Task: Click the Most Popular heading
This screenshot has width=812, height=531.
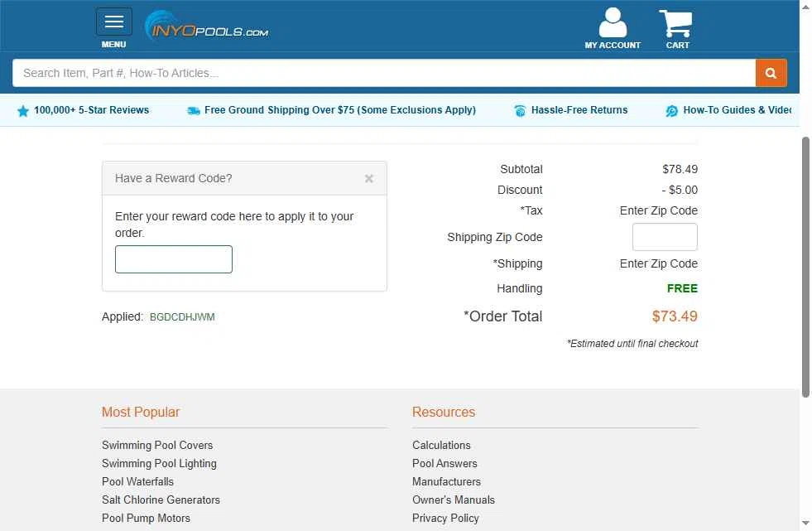Action: (141, 413)
